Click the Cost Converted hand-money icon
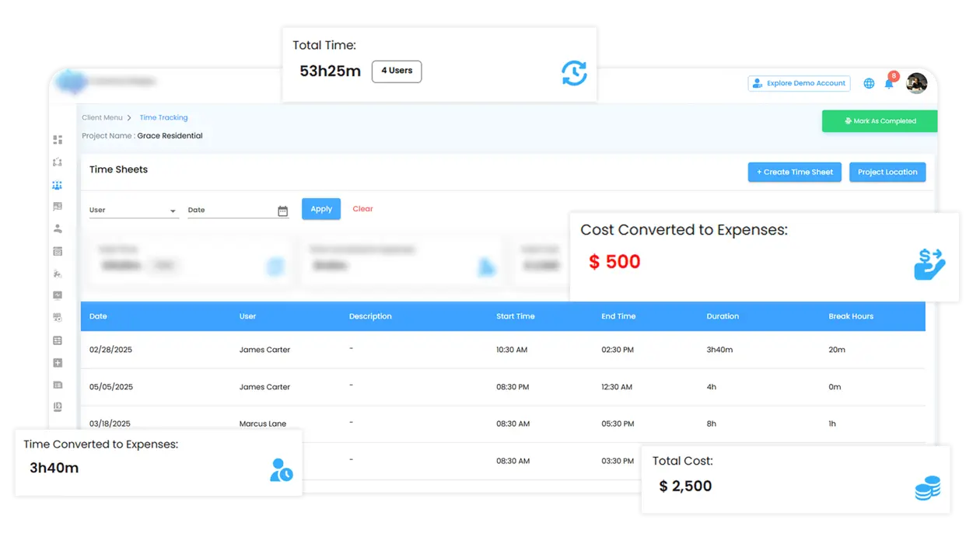The height and width of the screenshot is (551, 980). click(x=929, y=264)
